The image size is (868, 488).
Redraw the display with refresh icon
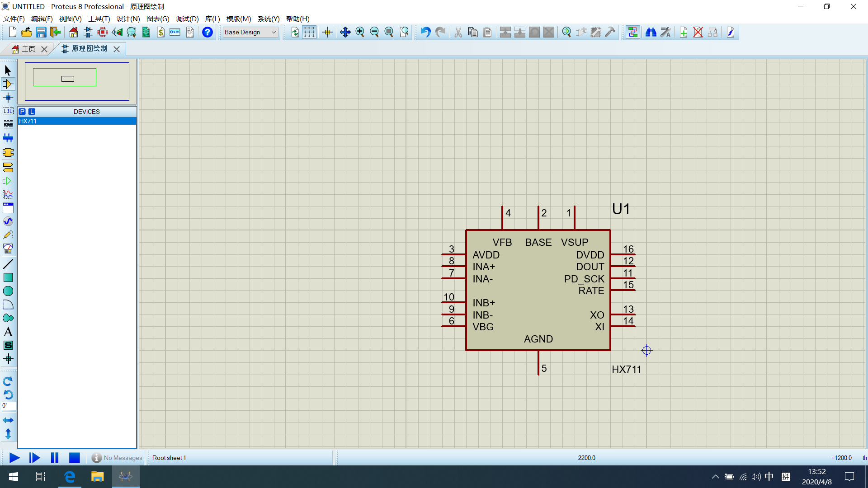[295, 32]
